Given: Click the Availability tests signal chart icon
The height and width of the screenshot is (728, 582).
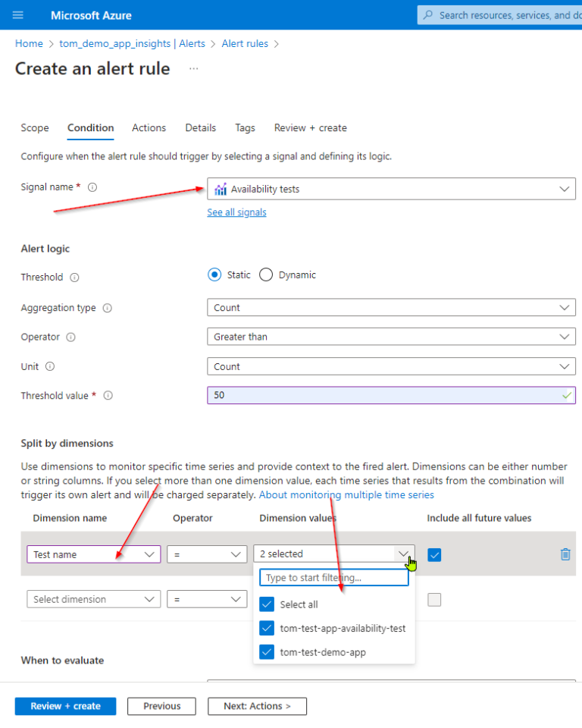Looking at the screenshot, I should (x=221, y=189).
